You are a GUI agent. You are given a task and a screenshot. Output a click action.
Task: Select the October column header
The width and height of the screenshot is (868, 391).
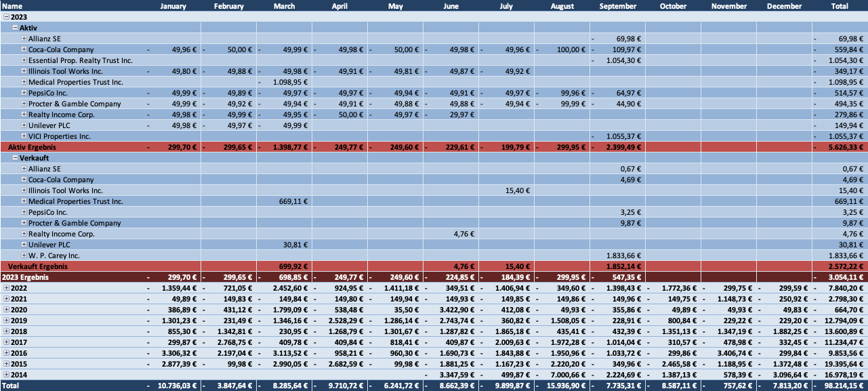point(674,6)
